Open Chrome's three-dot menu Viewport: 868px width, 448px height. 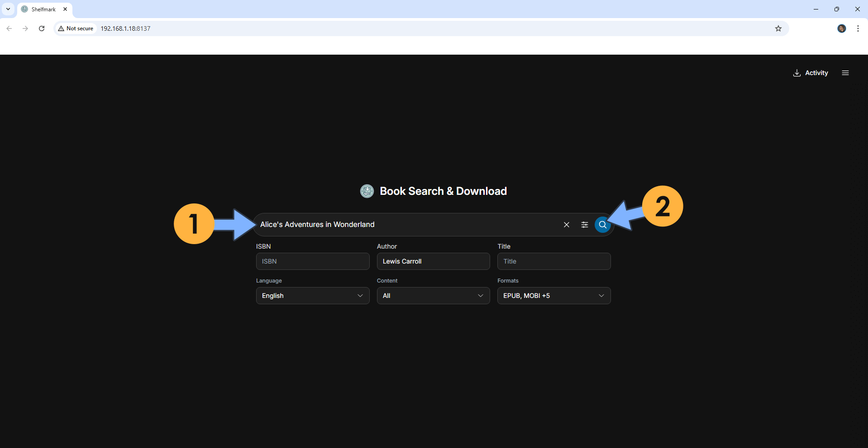(x=858, y=28)
